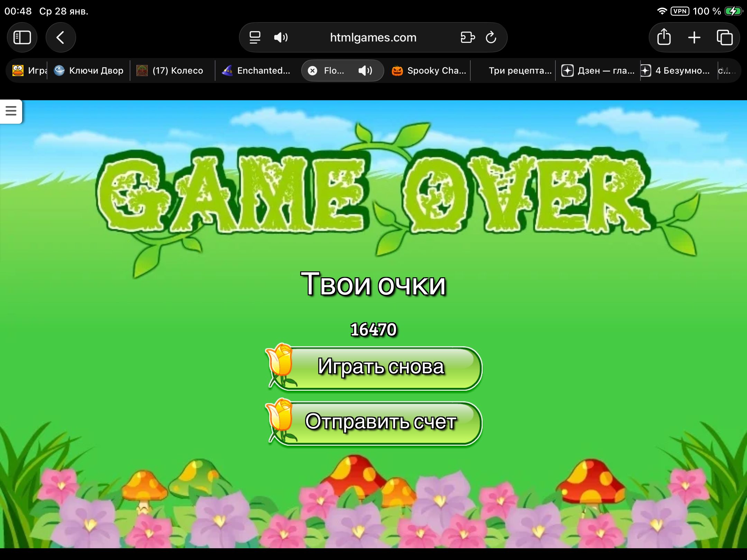This screenshot has height=560, width=747.
Task: Open Spooky Cha... tab
Action: 429,71
